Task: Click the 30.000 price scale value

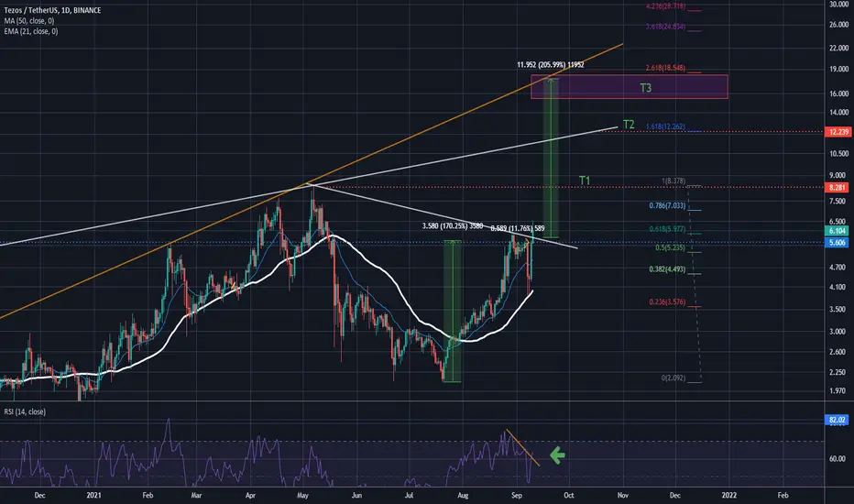Action: tap(838, 5)
